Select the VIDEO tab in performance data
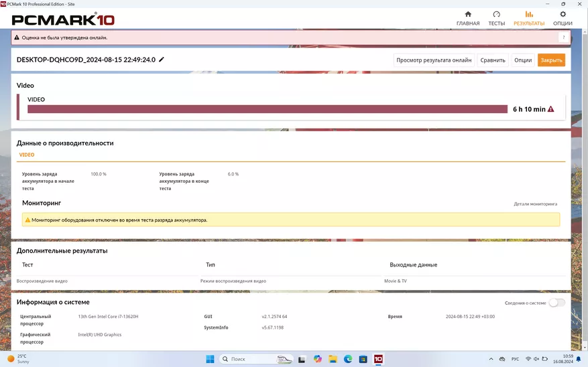This screenshot has width=588, height=367. (x=27, y=155)
